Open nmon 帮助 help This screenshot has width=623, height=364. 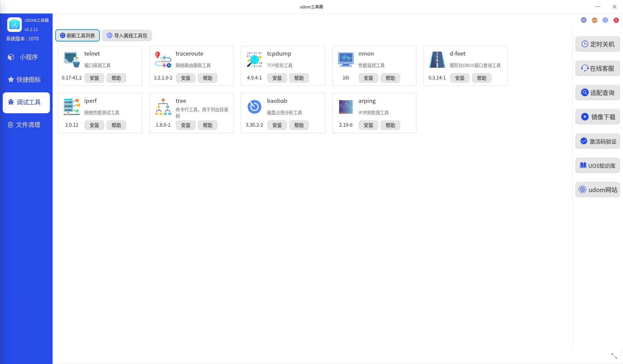(390, 78)
